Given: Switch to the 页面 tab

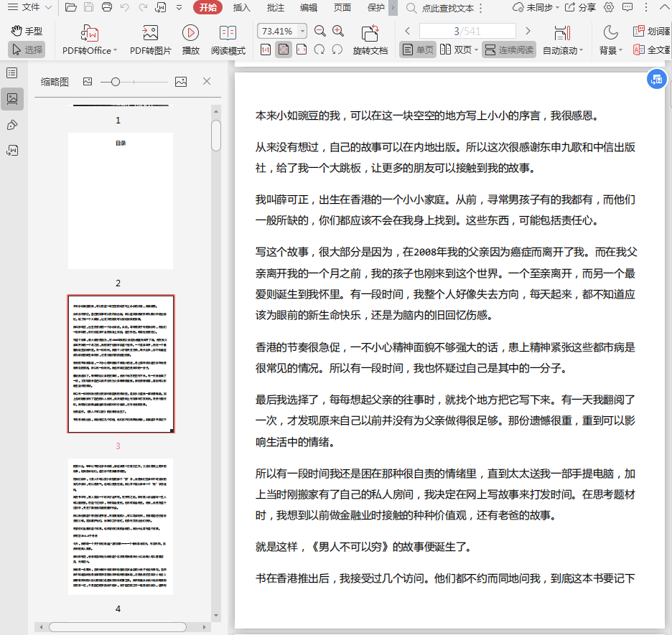Looking at the screenshot, I should point(342,8).
